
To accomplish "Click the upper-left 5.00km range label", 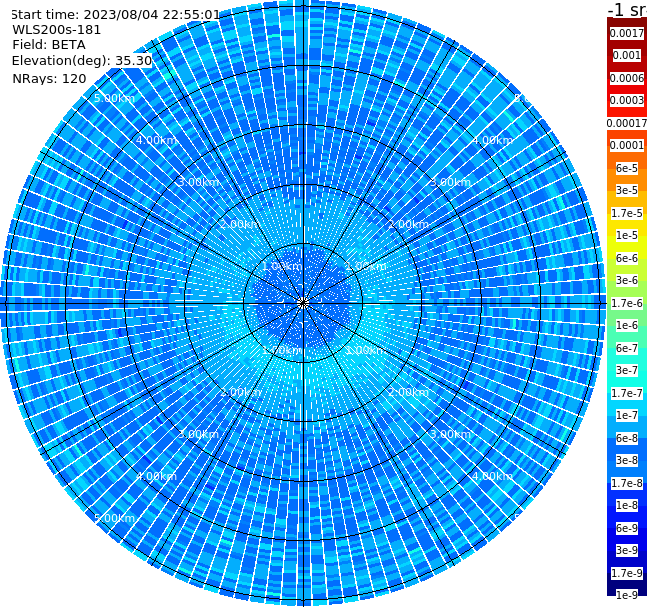I will click(x=114, y=98).
